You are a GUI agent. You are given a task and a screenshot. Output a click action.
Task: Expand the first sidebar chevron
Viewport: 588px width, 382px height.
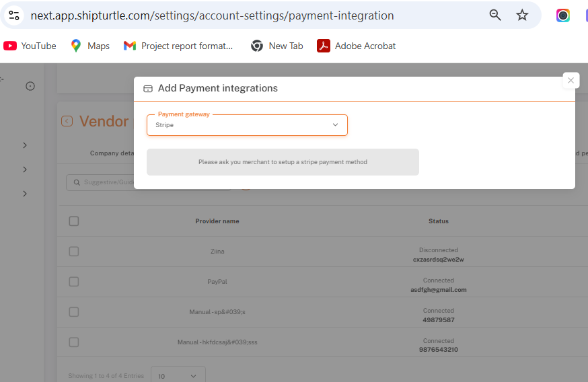point(25,145)
